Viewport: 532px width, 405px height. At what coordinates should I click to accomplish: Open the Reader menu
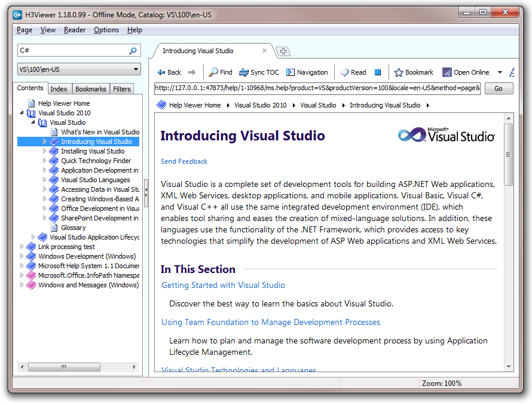(74, 29)
